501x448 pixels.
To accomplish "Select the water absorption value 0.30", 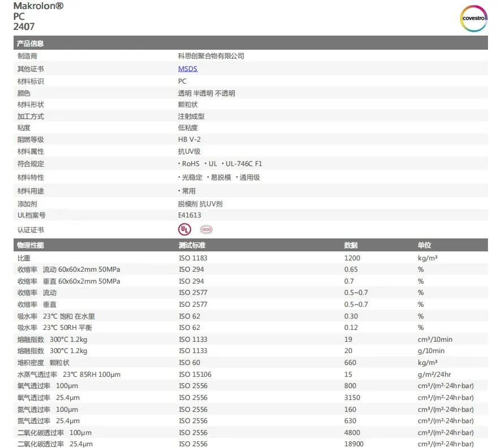I will pos(351,316).
